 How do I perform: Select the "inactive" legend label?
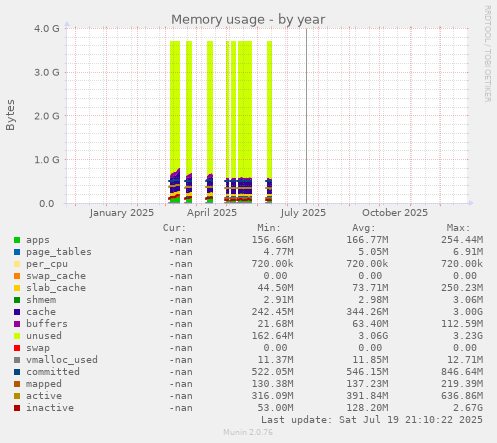point(50,408)
